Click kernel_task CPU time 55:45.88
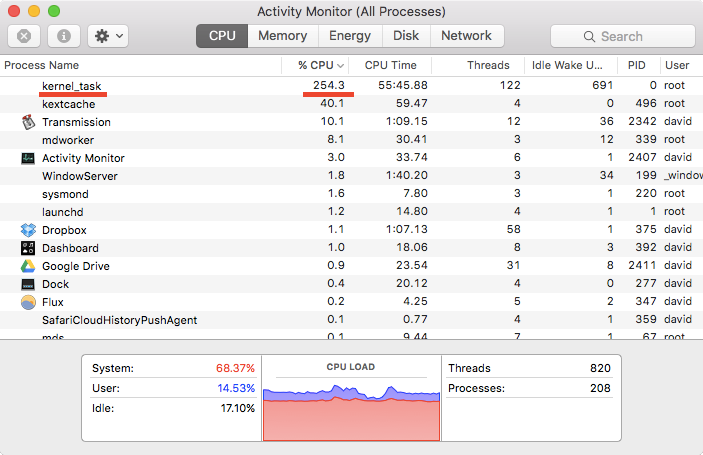The image size is (703, 455). coord(403,85)
